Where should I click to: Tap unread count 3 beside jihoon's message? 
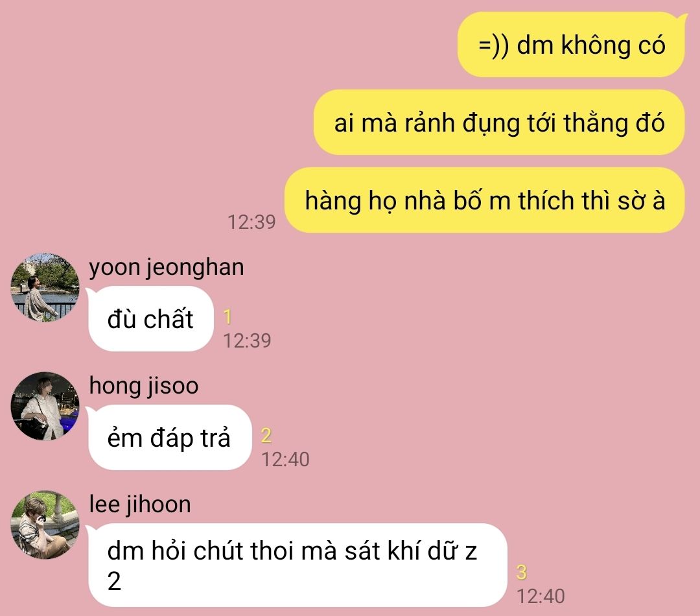click(521, 572)
